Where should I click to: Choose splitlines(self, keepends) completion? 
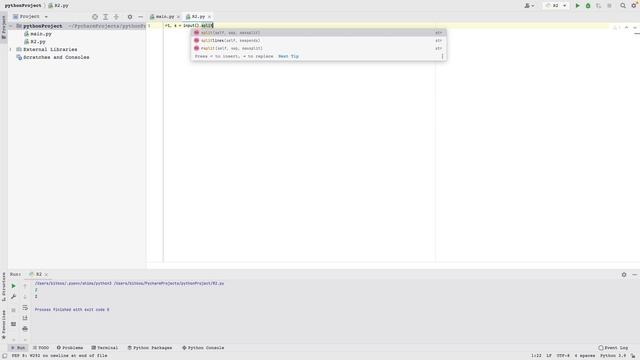(318, 40)
